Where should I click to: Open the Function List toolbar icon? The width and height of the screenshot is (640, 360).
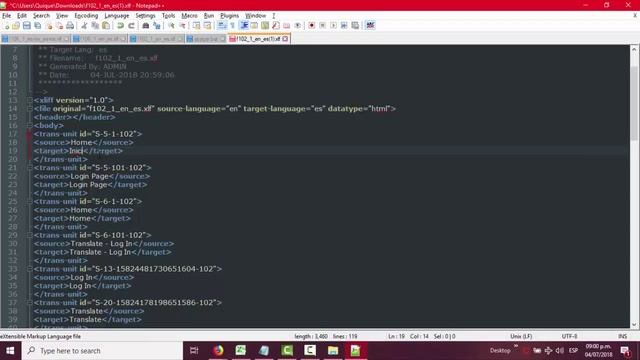[276, 25]
